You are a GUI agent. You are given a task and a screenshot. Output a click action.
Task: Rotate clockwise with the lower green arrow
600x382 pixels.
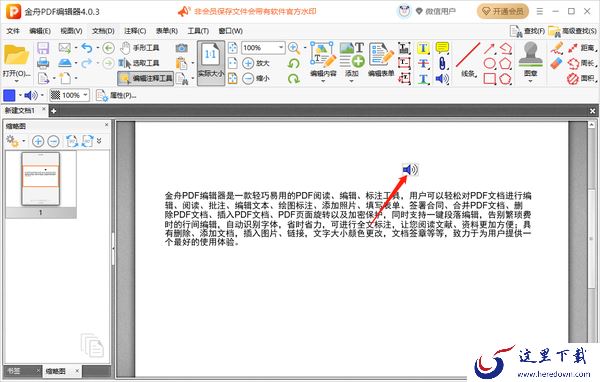[x=294, y=78]
